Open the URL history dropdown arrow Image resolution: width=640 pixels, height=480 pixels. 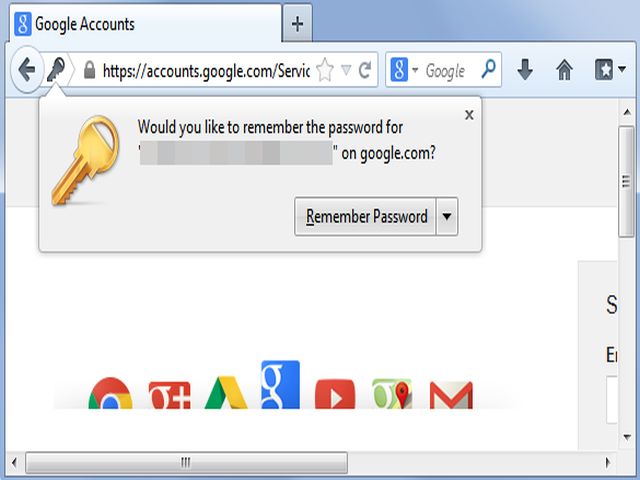click(x=346, y=70)
